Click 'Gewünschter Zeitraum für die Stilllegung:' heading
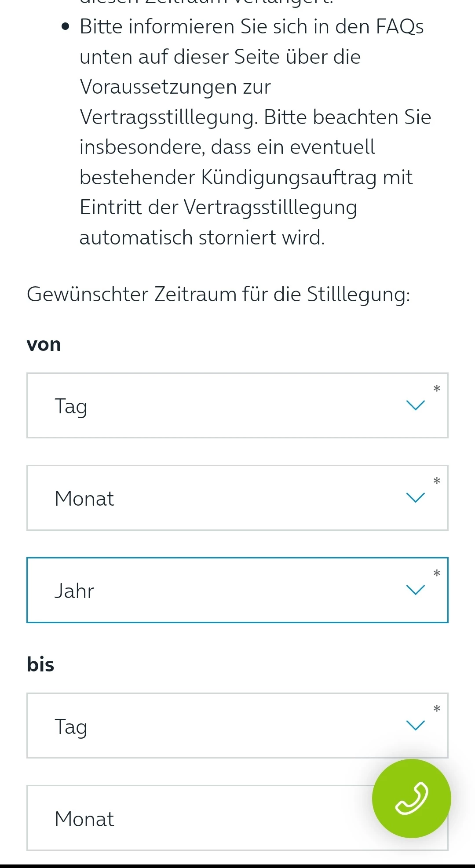 point(218,294)
